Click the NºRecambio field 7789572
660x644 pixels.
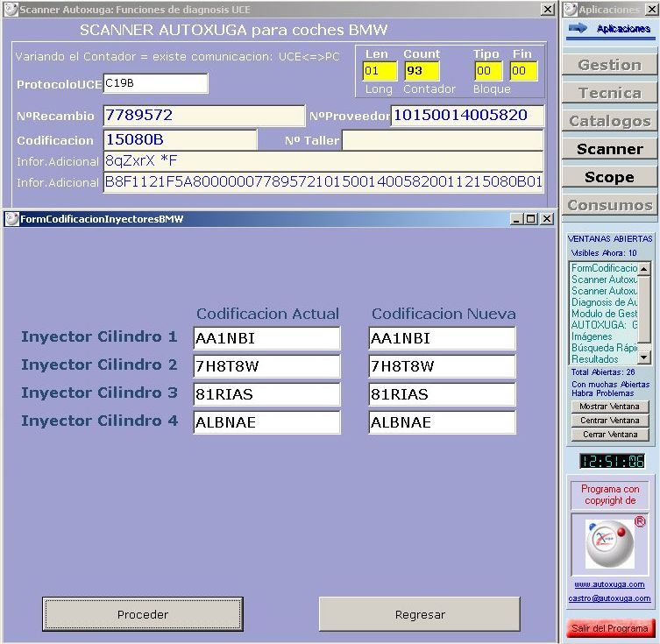click(x=203, y=116)
